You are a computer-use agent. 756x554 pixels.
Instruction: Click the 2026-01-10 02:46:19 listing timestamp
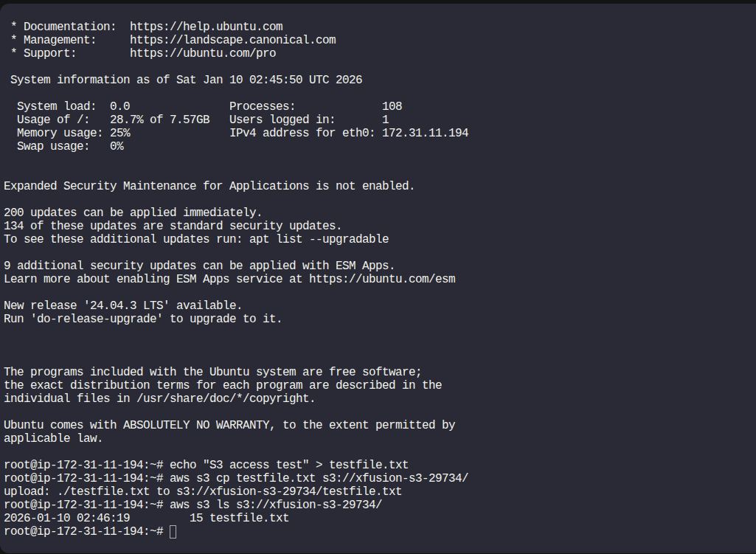67,518
